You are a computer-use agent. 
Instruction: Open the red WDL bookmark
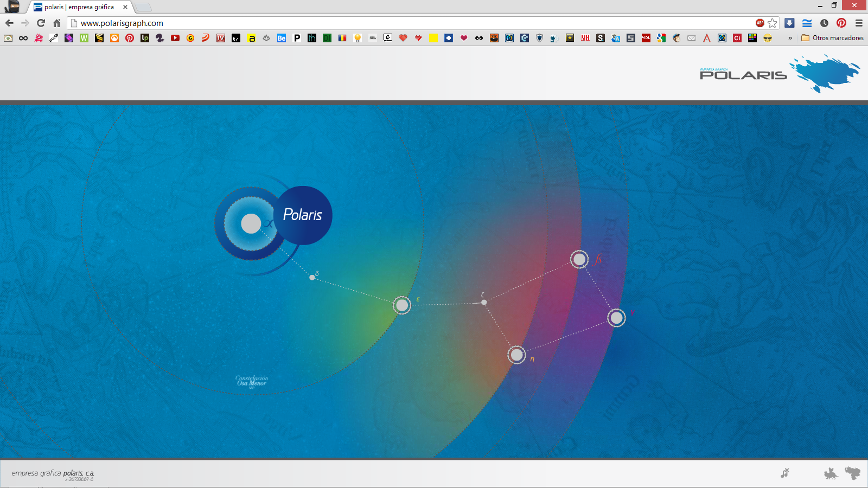(646, 38)
